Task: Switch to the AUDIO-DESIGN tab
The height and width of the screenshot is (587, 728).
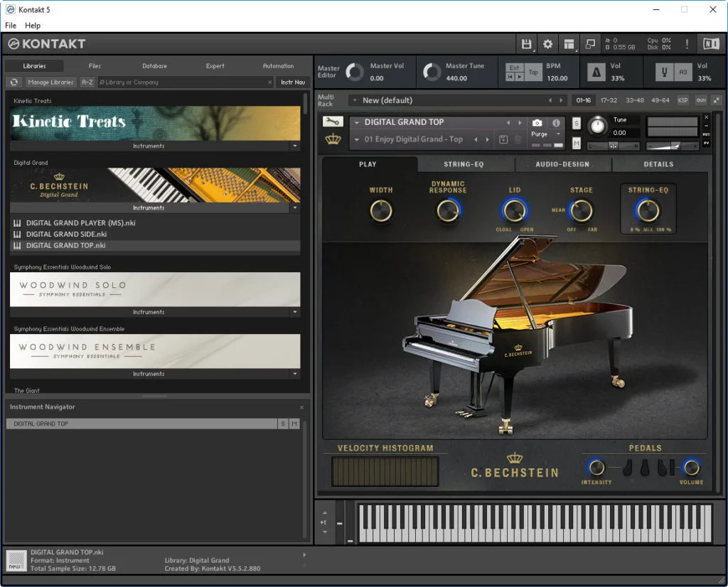Action: tap(562, 164)
